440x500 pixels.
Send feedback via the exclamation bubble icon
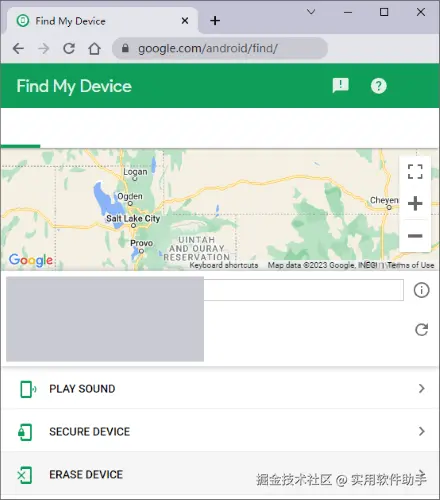coord(340,86)
